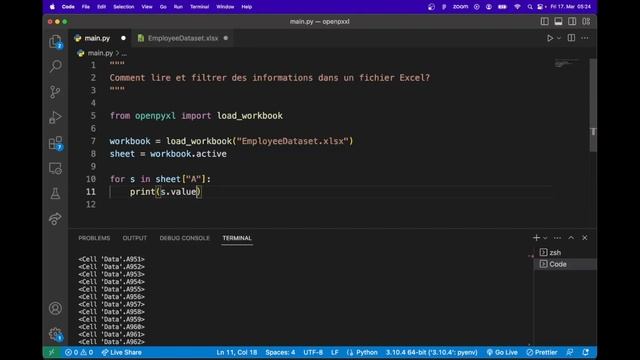This screenshot has height=360, width=640.
Task: Select the Code terminal instance
Action: [565, 264]
